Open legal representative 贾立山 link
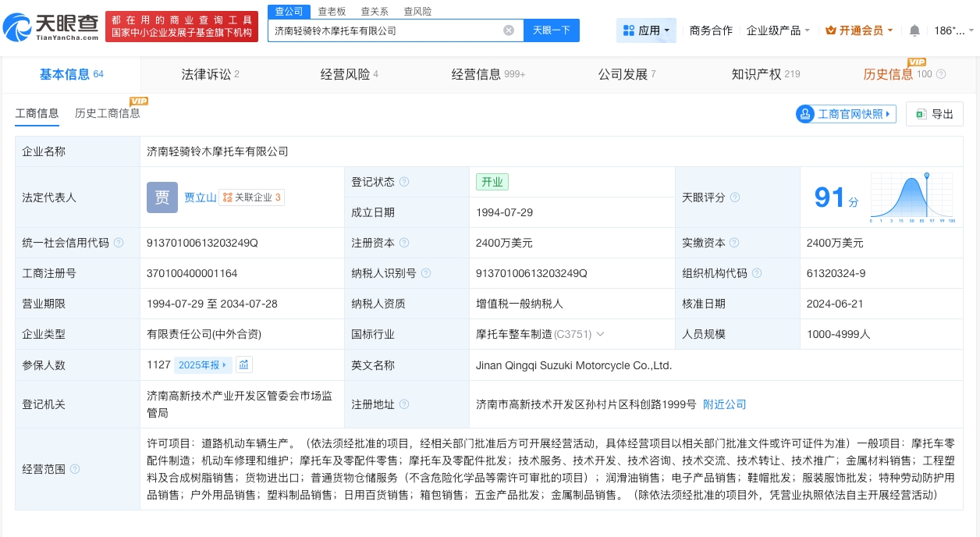This screenshot has width=980, height=537. (201, 197)
